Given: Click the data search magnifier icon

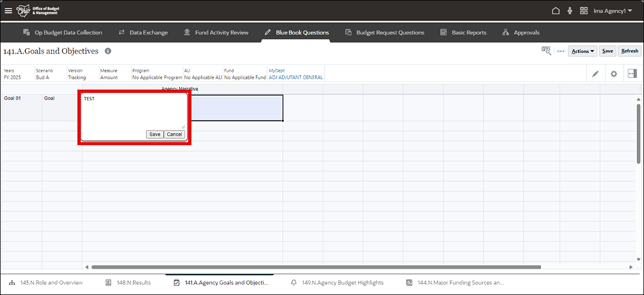Looking at the screenshot, I should 546,51.
